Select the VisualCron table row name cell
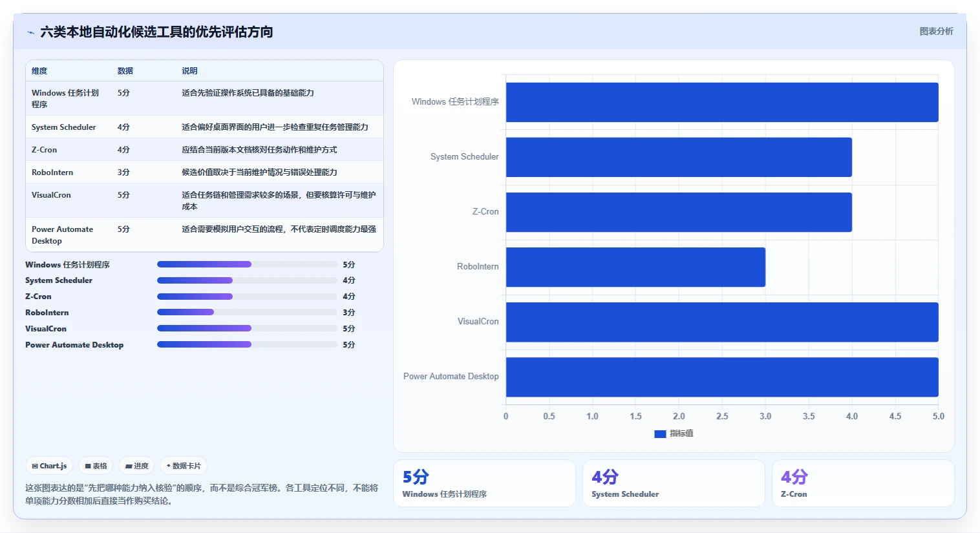Image resolution: width=980 pixels, height=533 pixels. (x=51, y=195)
